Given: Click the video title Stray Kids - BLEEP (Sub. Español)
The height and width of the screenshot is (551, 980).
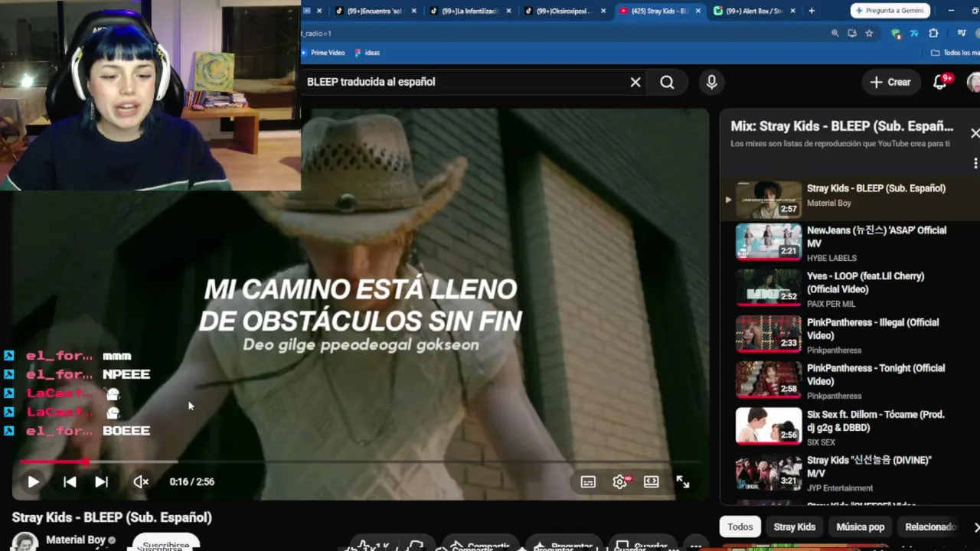Looking at the screenshot, I should pyautogui.click(x=112, y=517).
